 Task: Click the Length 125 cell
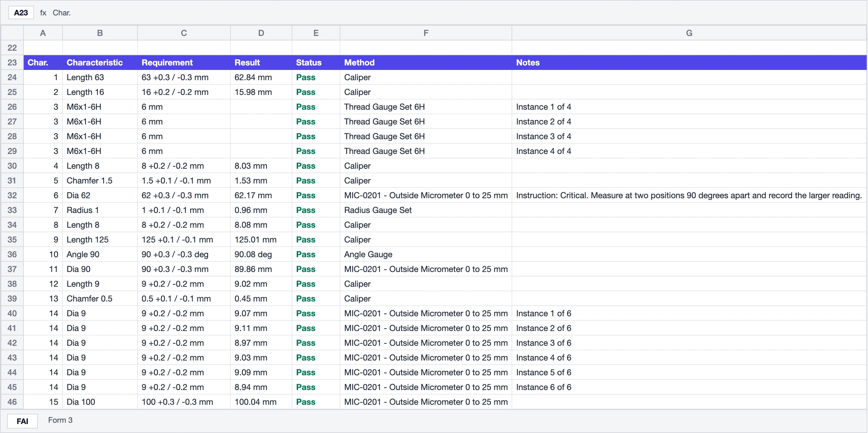tap(100, 239)
